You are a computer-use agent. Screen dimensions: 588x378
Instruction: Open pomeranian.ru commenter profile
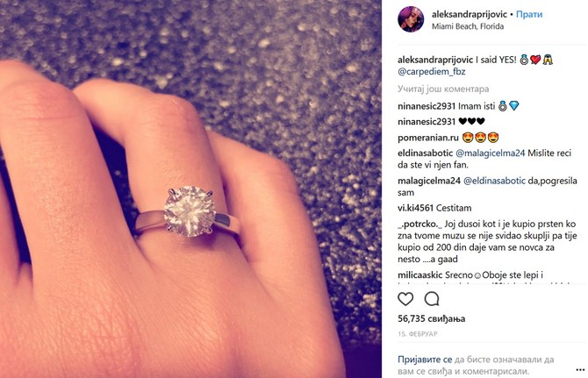[x=428, y=138]
